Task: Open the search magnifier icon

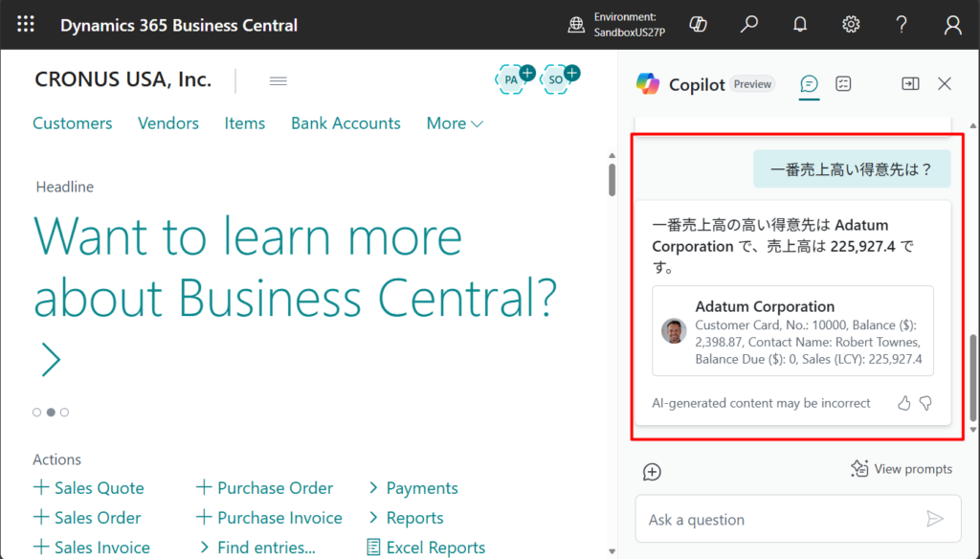Action: [x=749, y=25]
